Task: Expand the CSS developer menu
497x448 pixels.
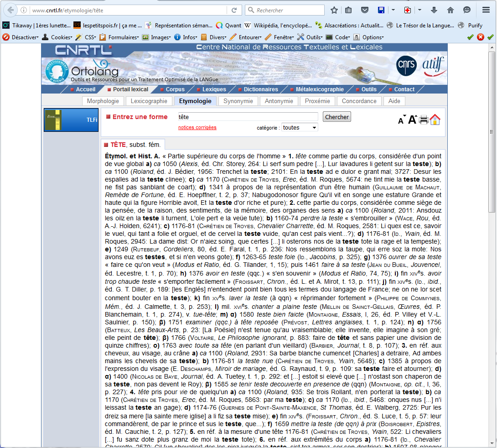Action: click(x=86, y=37)
